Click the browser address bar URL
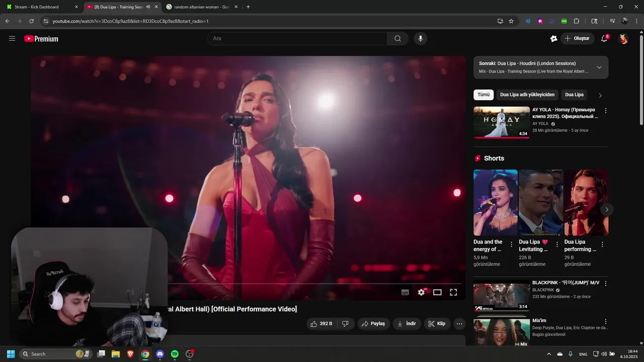The width and height of the screenshot is (644, 362). pos(130,21)
